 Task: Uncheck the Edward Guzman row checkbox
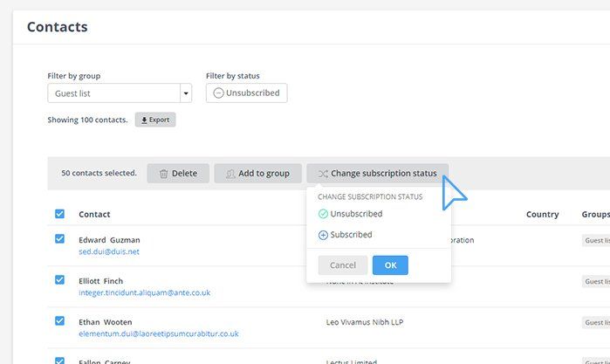coord(59,239)
